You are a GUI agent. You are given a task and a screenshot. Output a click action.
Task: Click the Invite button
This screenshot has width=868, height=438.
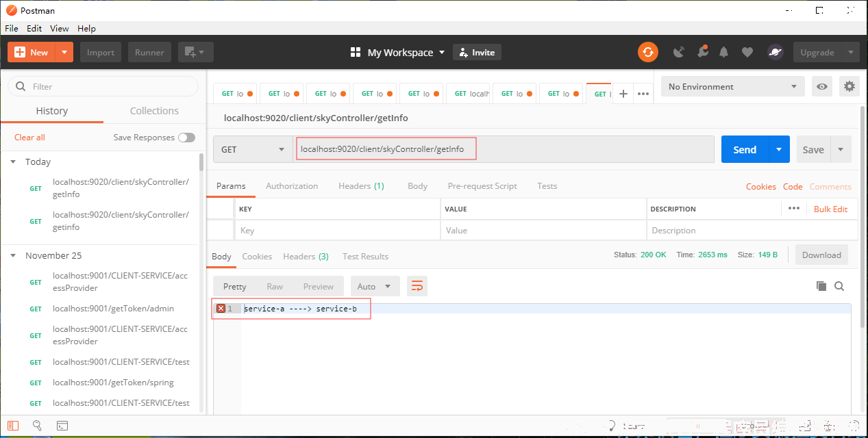click(477, 52)
